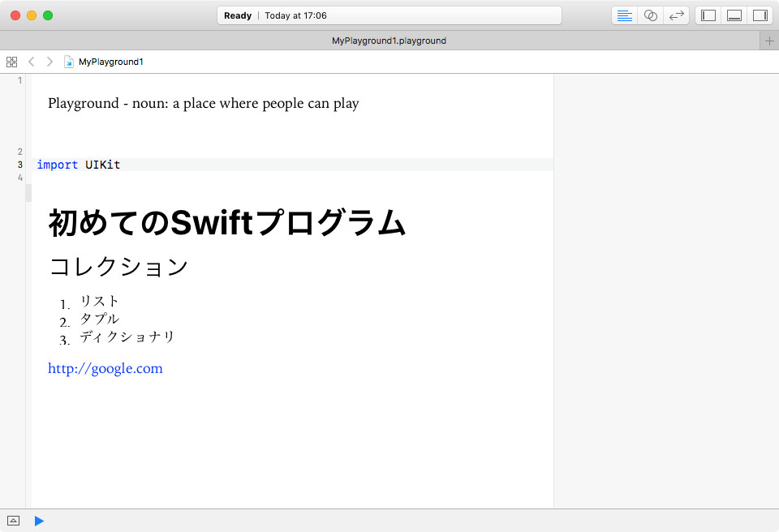Image resolution: width=779 pixels, height=532 pixels.
Task: Go forward with right chevron
Action: click(49, 62)
